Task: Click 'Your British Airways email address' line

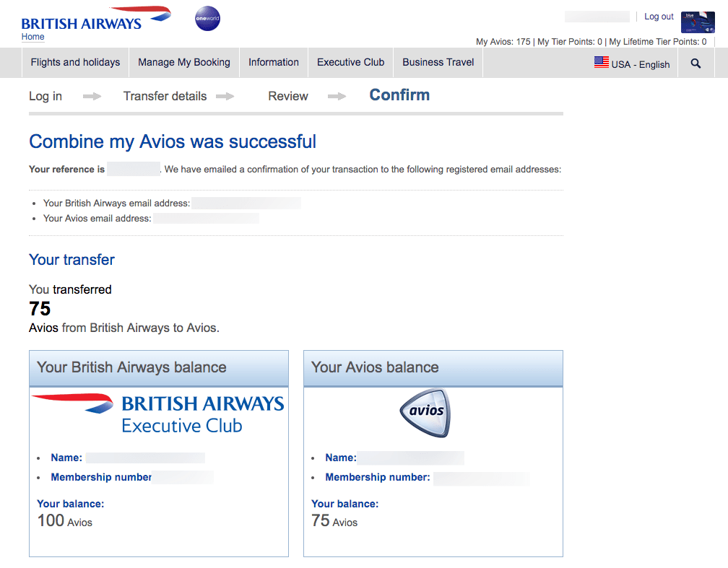Action: [x=116, y=204]
